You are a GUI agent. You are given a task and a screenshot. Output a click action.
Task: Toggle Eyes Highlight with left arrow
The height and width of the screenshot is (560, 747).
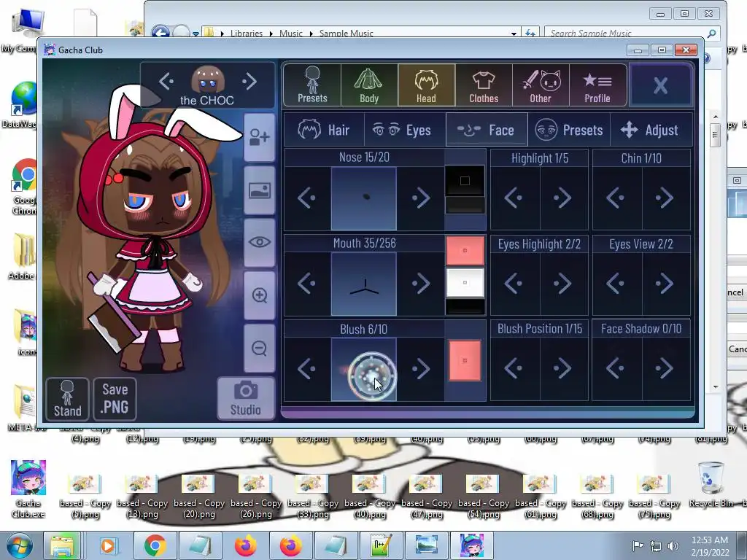point(514,284)
